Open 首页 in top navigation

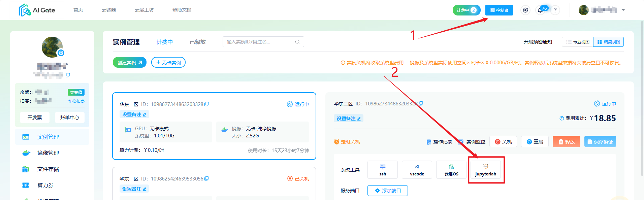78,10
